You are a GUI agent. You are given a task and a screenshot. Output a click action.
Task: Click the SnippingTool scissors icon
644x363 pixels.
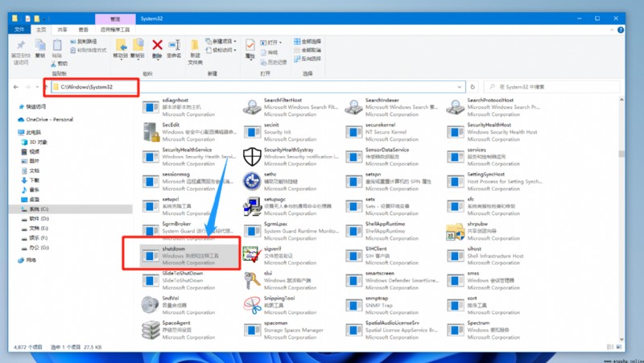(x=252, y=305)
